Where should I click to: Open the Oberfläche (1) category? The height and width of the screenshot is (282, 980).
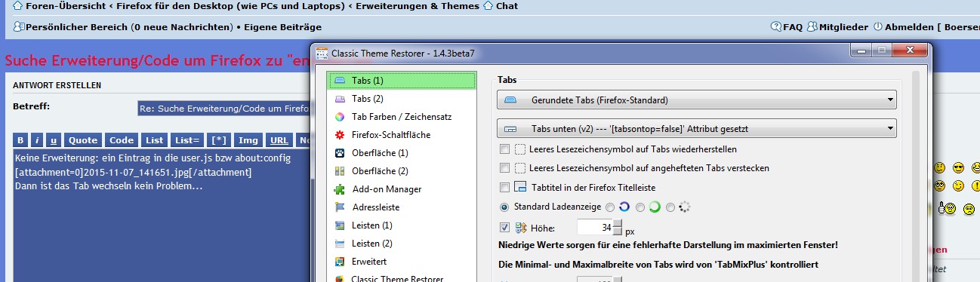402,153
